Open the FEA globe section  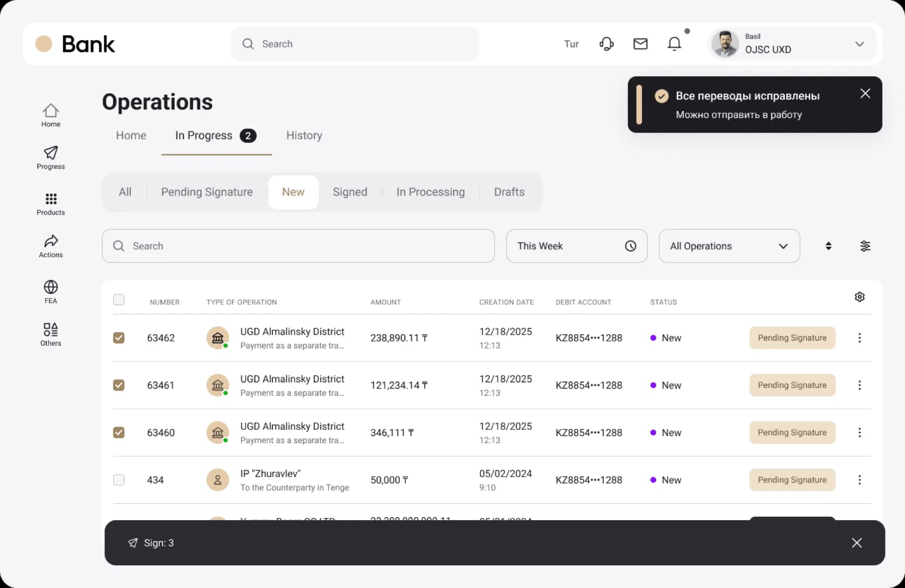50,290
